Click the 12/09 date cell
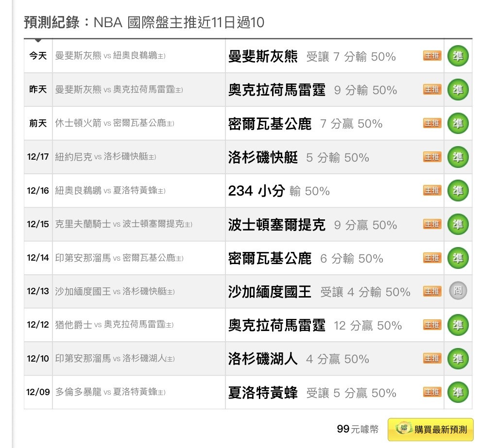This screenshot has height=448, width=480. point(38,392)
